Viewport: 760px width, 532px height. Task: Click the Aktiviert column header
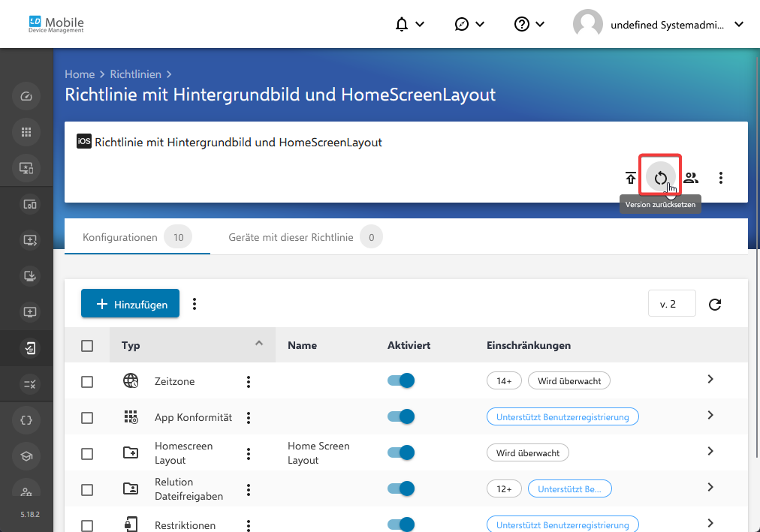(409, 345)
